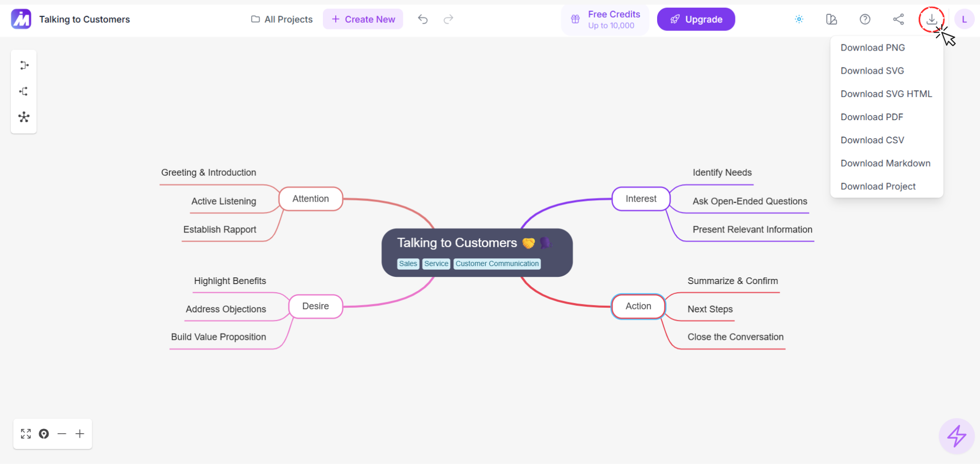Open the theme style panel icon
This screenshot has width=980, height=464.
831,20
